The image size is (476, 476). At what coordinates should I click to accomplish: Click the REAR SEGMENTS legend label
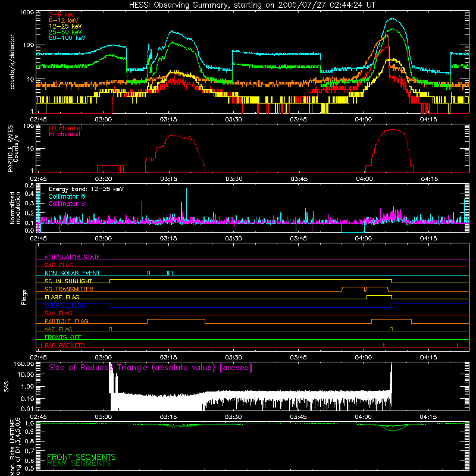tap(79, 464)
